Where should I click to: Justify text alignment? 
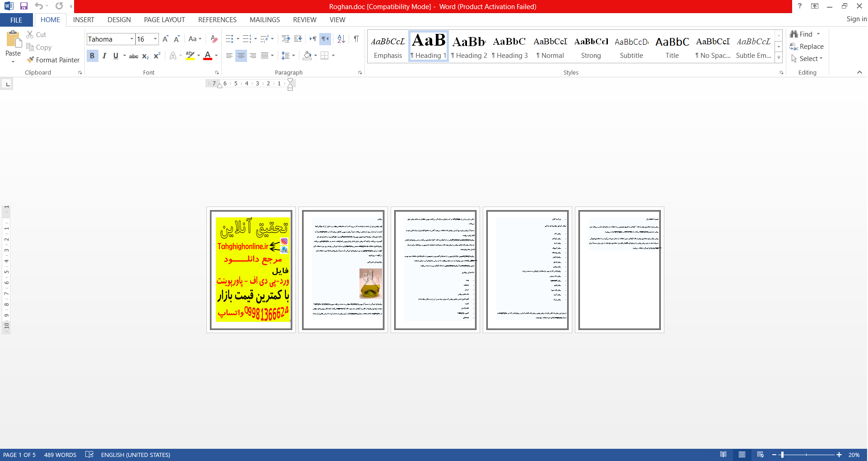[x=265, y=56]
